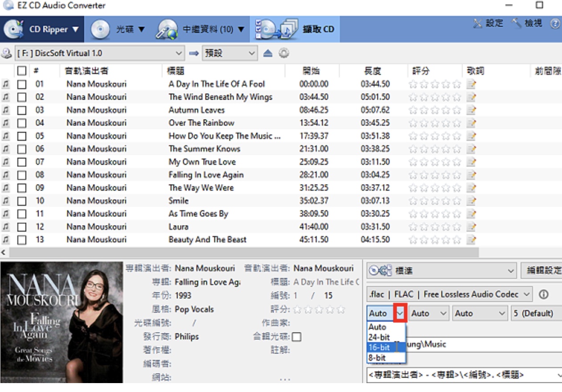Click the arrow icon between drive and profile
Image resolution: width=562 pixels, height=392 pixels.
click(x=194, y=53)
